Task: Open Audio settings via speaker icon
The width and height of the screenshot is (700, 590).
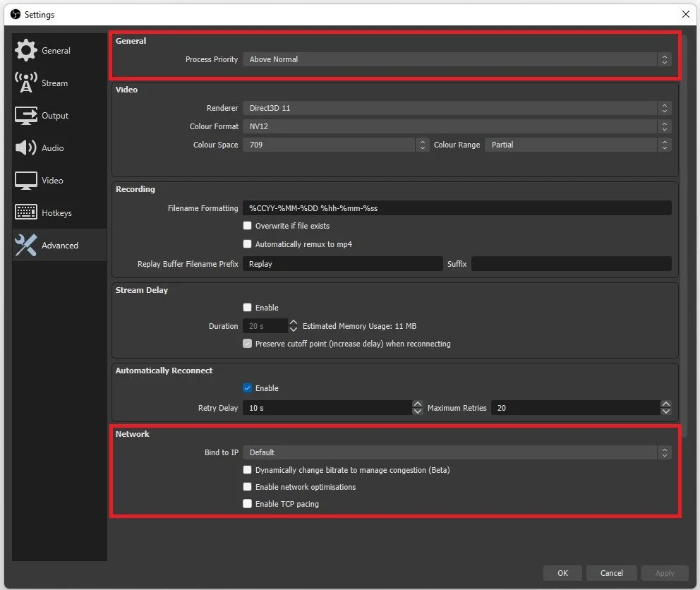Action: (25, 147)
